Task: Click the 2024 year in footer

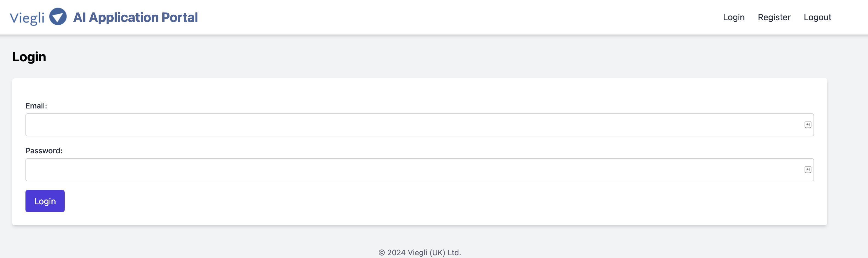Action: tap(396, 253)
